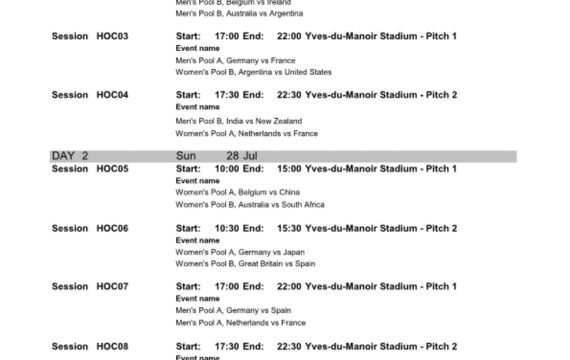
Task: Click the Sun 28 Jul date text
Action: (x=217, y=156)
